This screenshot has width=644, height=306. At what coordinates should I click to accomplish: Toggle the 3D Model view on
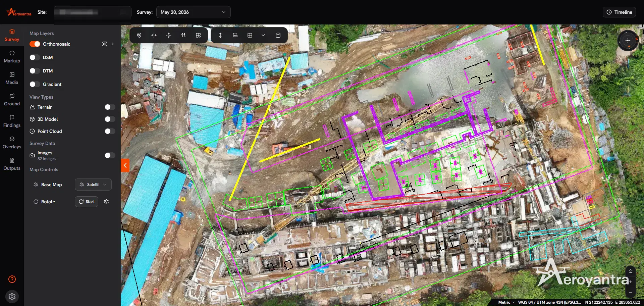point(110,119)
